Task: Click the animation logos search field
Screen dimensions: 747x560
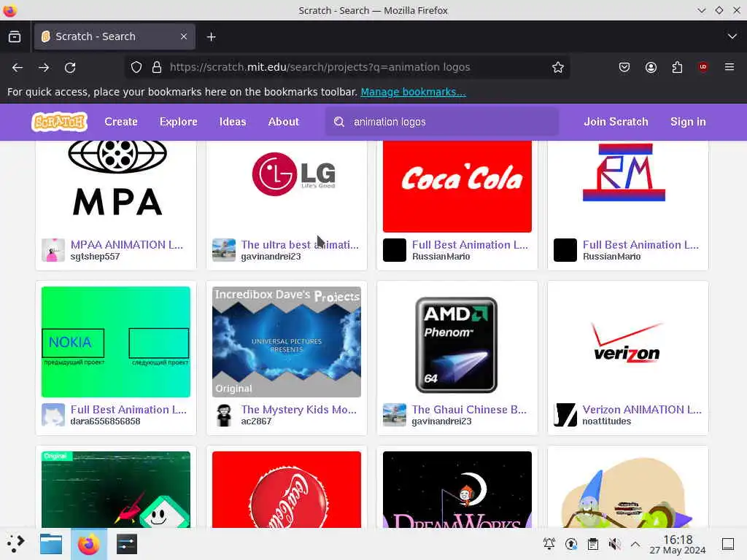Action: click(x=442, y=122)
